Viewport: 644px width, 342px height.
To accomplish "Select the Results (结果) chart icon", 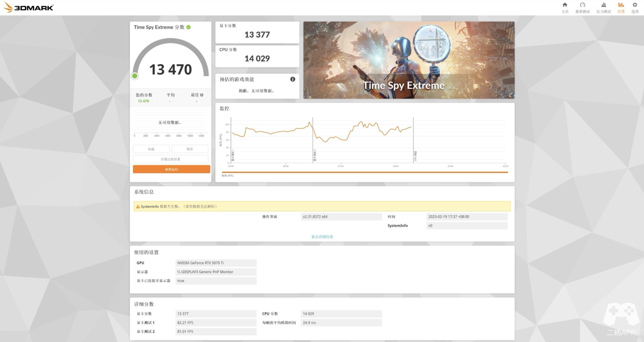I will pos(621,5).
